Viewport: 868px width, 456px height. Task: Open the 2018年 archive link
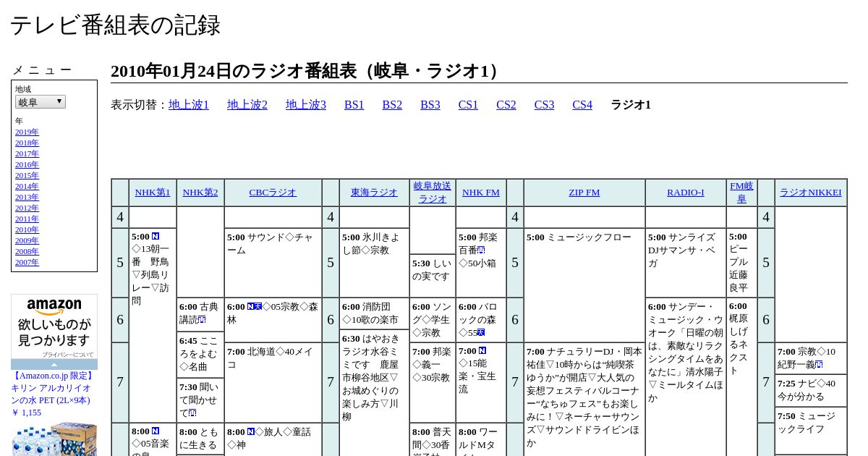tap(27, 143)
